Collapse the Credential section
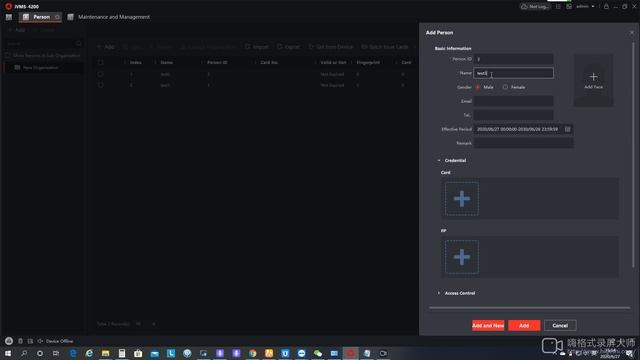The height and width of the screenshot is (360, 640). click(x=439, y=160)
